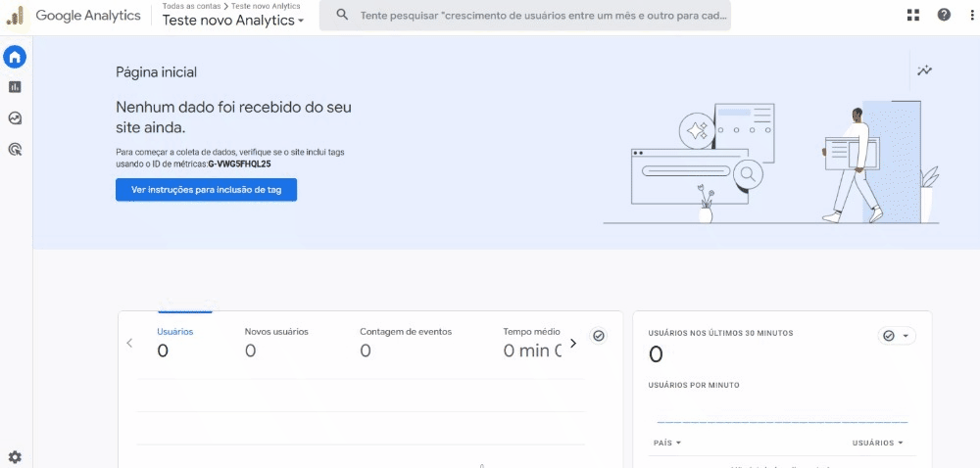Open the Google apps grid icon
The height and width of the screenshot is (468, 980).
pos(913,15)
